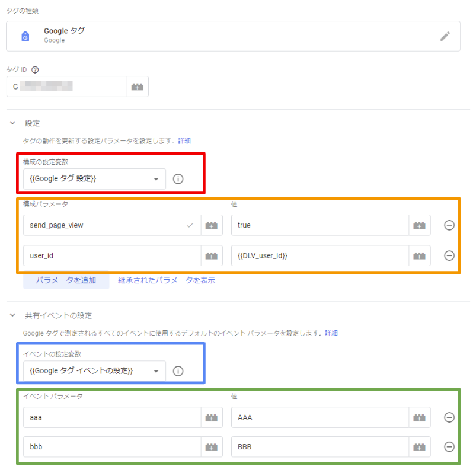Insert variable for send_page_view parameter name
The width and height of the screenshot is (473, 476).
pyautogui.click(x=212, y=225)
